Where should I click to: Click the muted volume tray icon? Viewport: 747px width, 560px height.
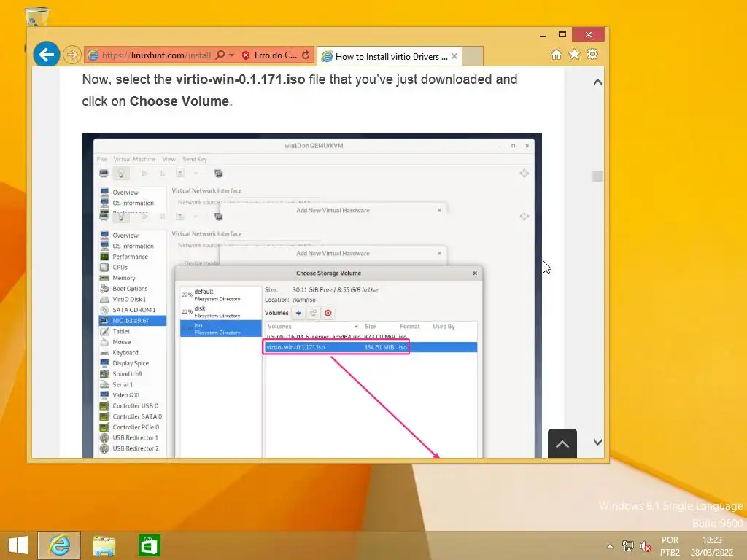[646, 546]
